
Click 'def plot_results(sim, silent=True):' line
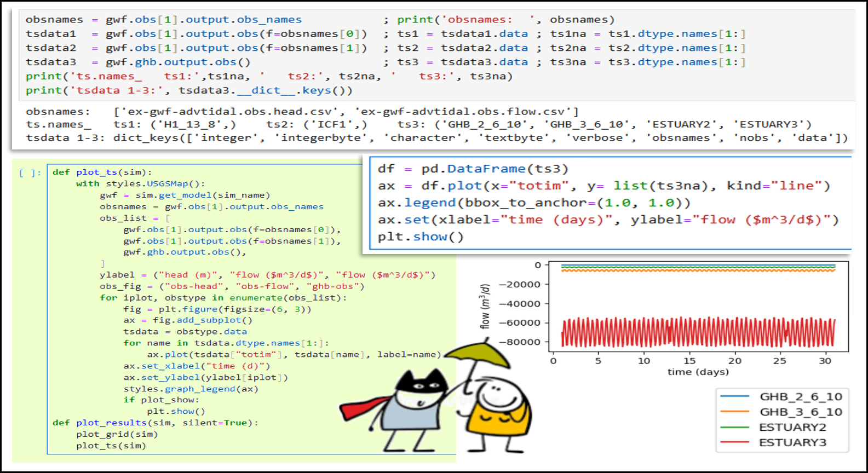point(155,423)
